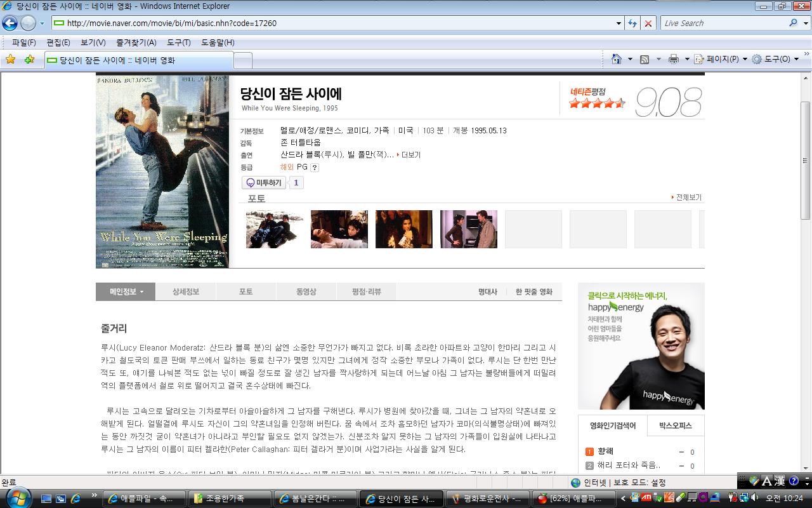The width and height of the screenshot is (812, 508).
Task: Click the red Stop loading icon
Action: (x=648, y=23)
